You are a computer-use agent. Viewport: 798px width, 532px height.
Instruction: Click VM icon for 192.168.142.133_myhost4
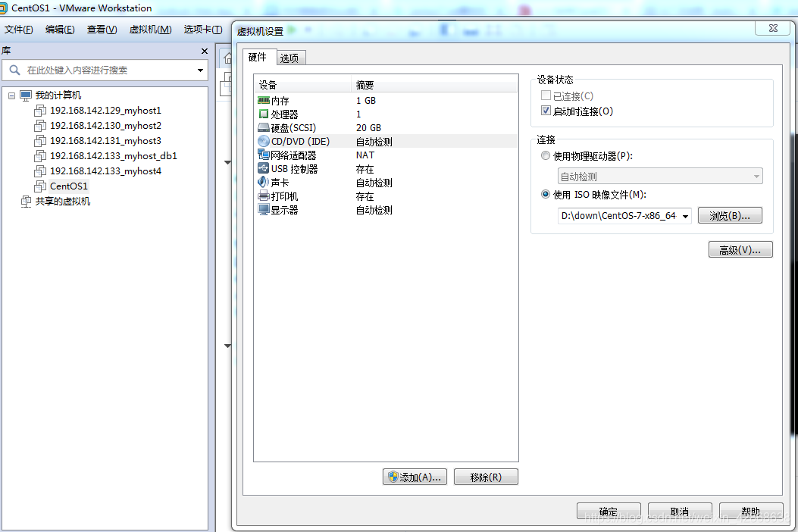(40, 171)
